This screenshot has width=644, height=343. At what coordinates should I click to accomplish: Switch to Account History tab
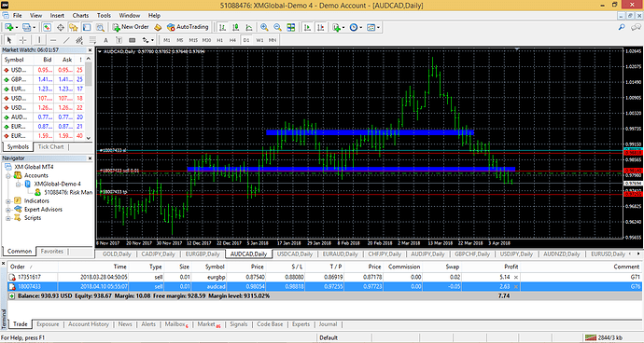click(89, 324)
